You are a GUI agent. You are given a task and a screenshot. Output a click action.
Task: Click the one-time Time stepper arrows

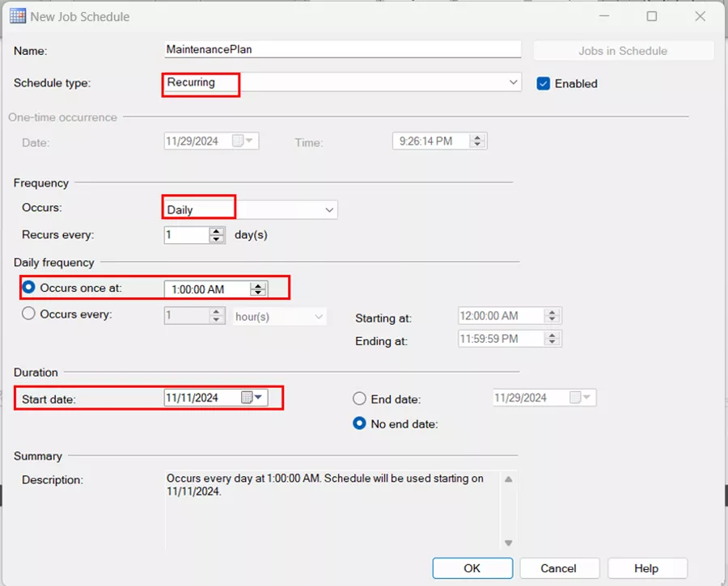click(477, 141)
